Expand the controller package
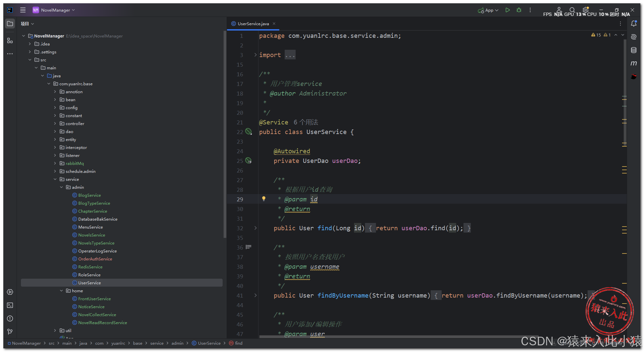 click(55, 123)
